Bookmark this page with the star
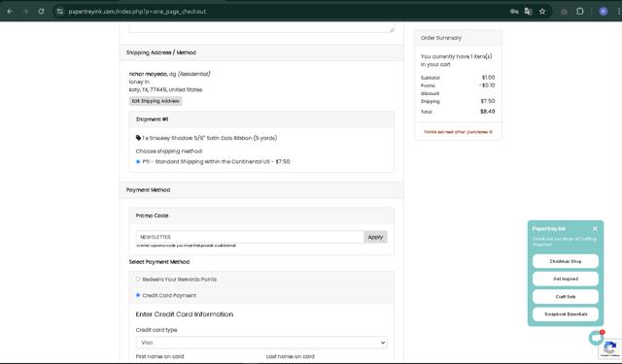Image resolution: width=622 pixels, height=364 pixels. tap(542, 12)
